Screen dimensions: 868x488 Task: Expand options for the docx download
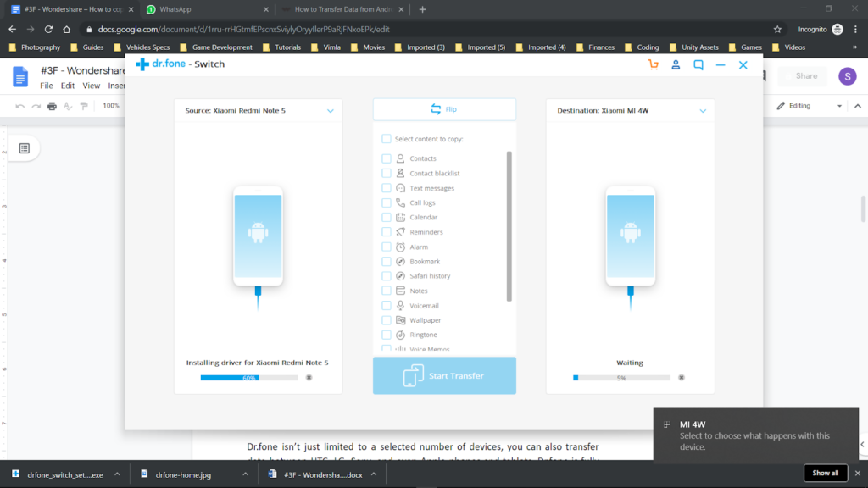374,474
